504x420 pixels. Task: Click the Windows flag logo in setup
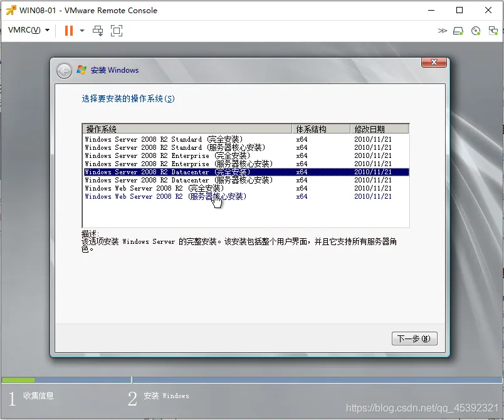[81, 70]
